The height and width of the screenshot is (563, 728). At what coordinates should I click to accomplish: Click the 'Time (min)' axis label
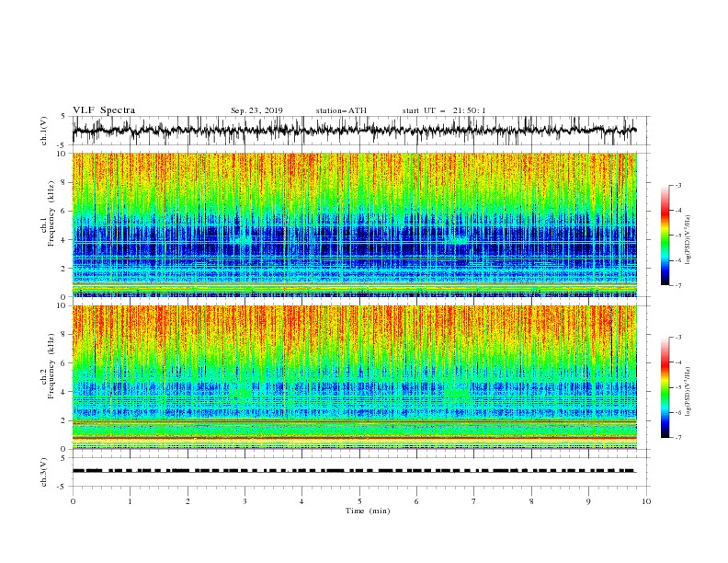(368, 511)
